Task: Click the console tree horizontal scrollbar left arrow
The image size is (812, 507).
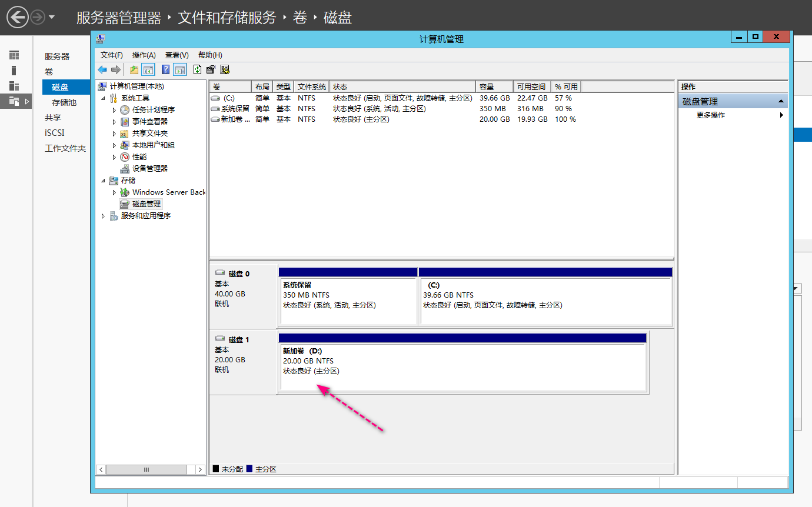Action: point(101,469)
